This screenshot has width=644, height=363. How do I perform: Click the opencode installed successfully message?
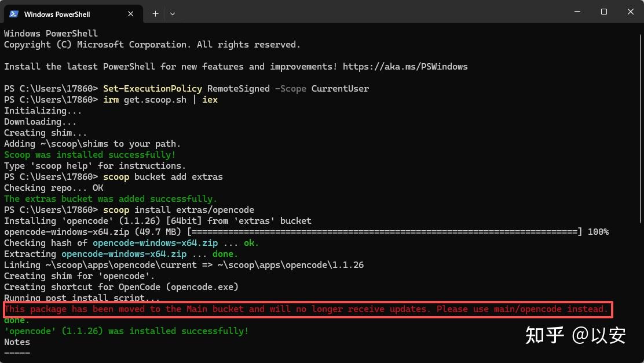(126, 331)
